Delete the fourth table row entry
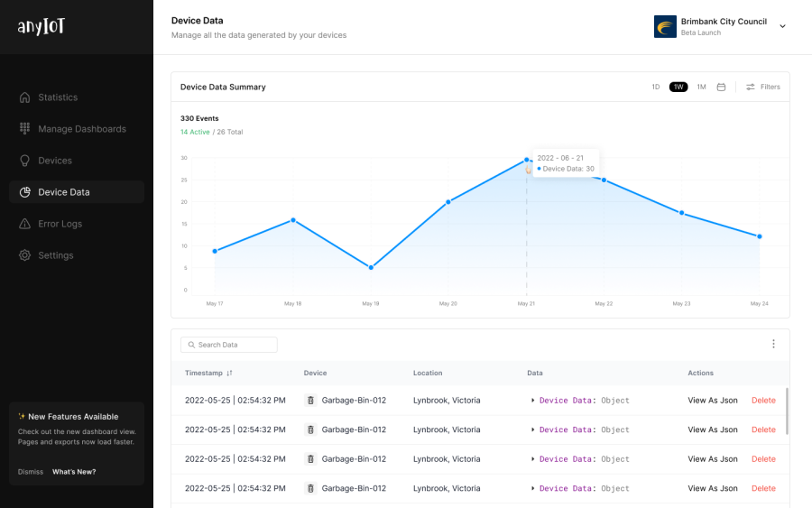This screenshot has width=812, height=508. [x=763, y=488]
